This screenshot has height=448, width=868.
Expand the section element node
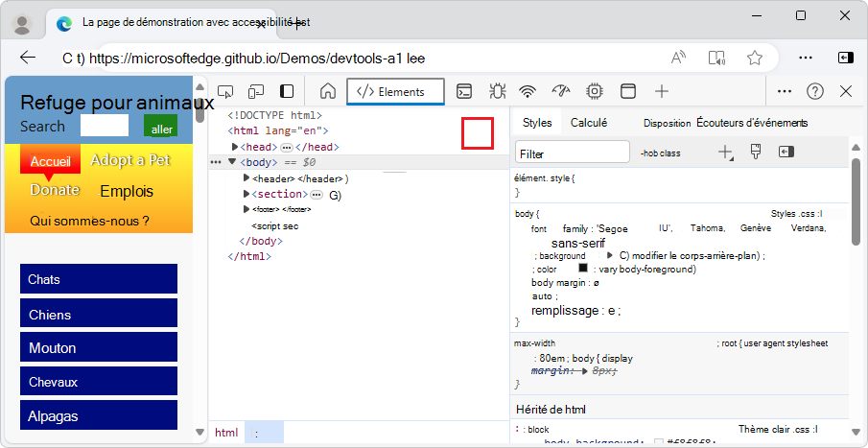[x=246, y=194]
